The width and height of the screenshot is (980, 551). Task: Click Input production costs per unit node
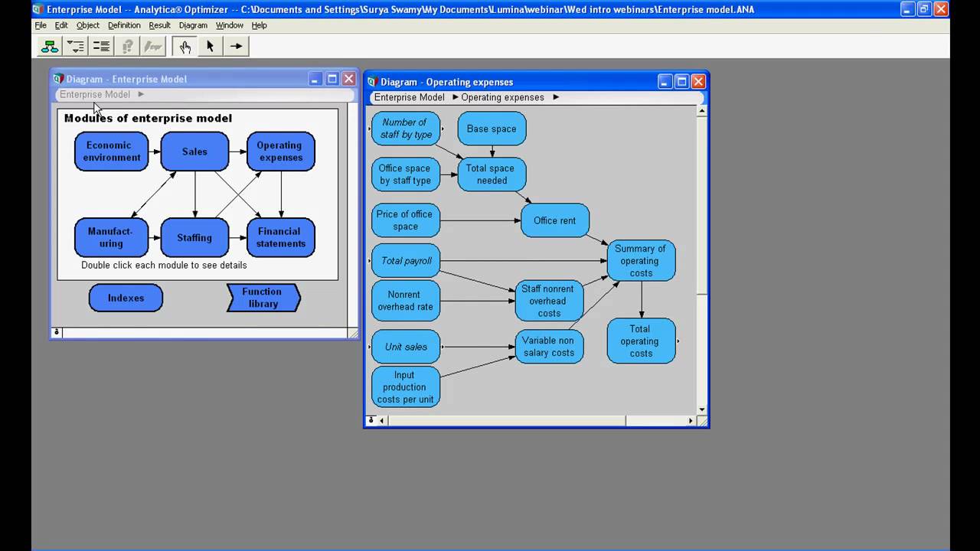tap(406, 387)
